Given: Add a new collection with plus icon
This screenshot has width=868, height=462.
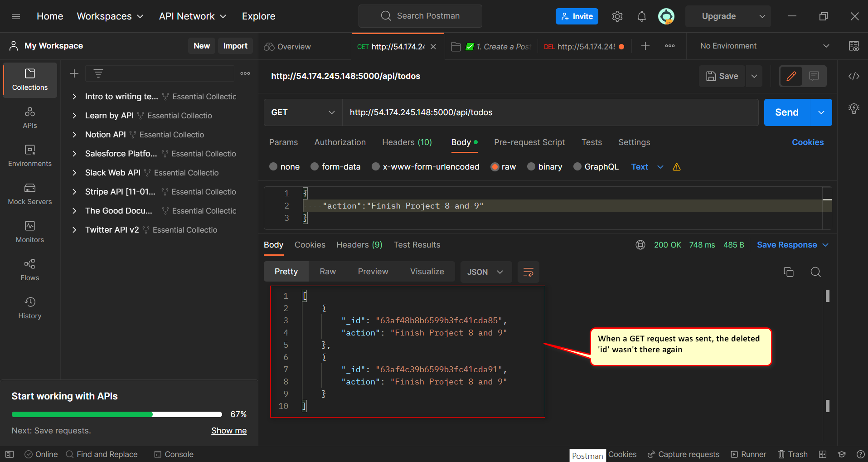Looking at the screenshot, I should [x=74, y=73].
